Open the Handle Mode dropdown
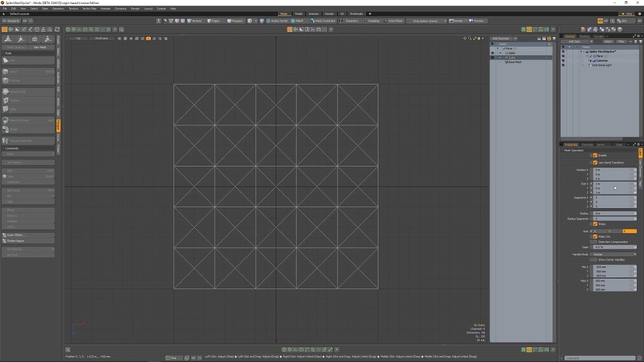 (614, 254)
